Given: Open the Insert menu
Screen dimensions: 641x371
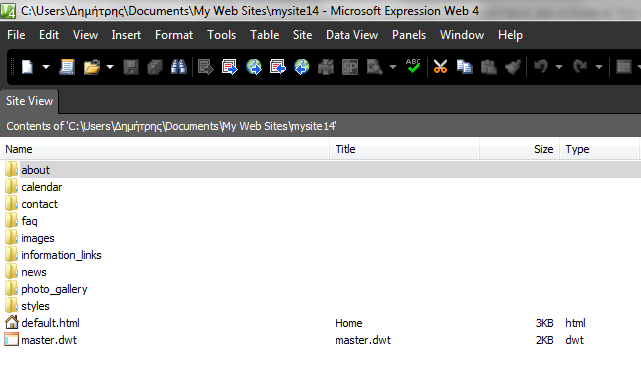Looking at the screenshot, I should pos(126,35).
